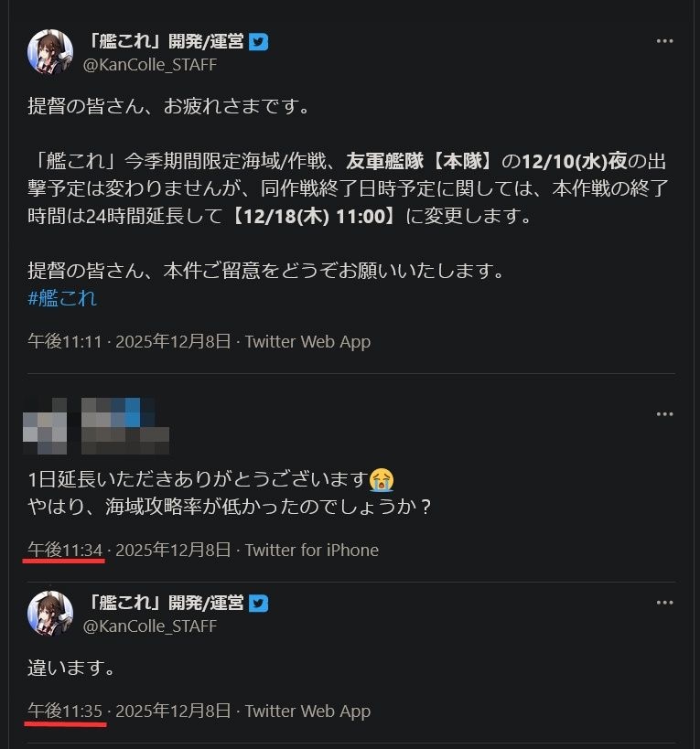This screenshot has width=700, height=749.
Task: Click the Twitter for iPhone source label
Action: [311, 550]
